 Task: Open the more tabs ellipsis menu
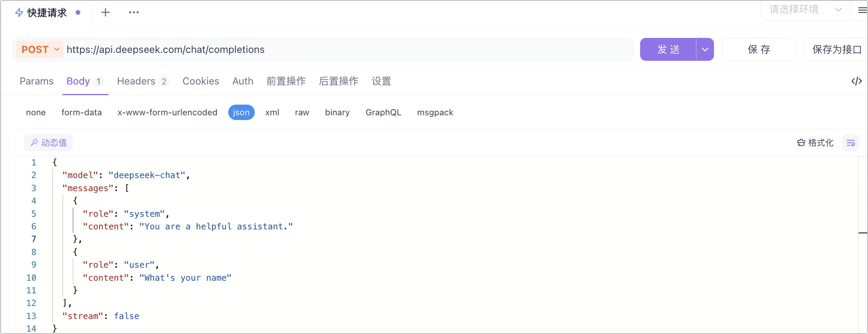pyautogui.click(x=134, y=13)
